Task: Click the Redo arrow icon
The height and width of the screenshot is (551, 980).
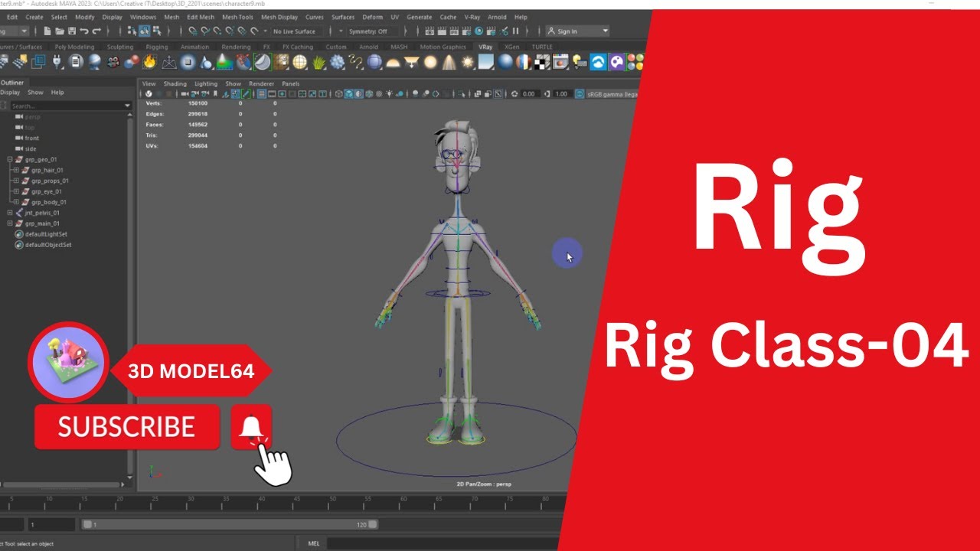Action: (x=96, y=31)
